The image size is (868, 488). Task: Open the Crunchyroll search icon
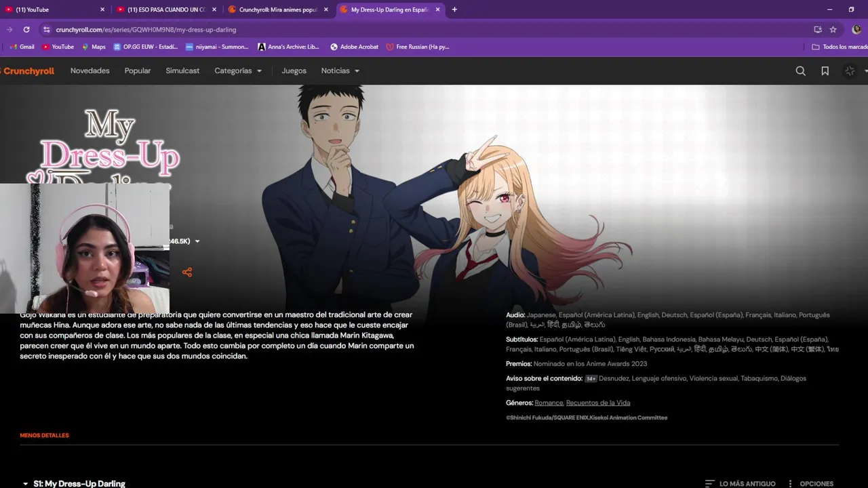[x=800, y=70]
